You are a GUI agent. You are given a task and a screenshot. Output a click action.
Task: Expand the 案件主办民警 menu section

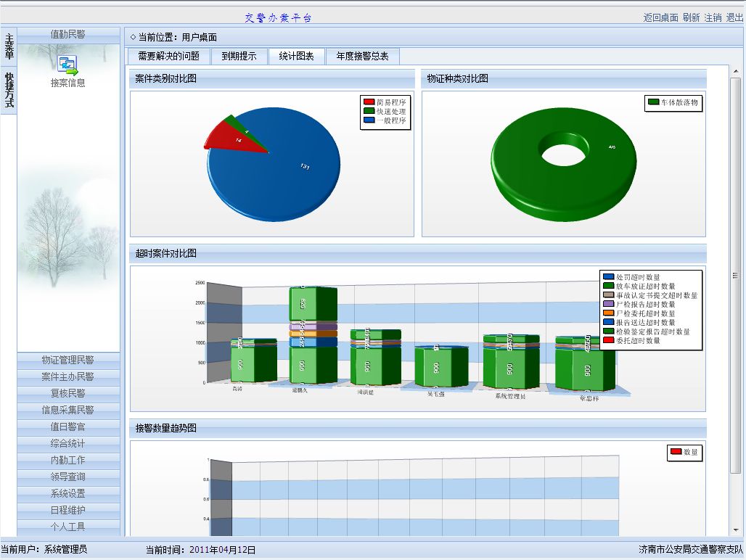pyautogui.click(x=68, y=376)
